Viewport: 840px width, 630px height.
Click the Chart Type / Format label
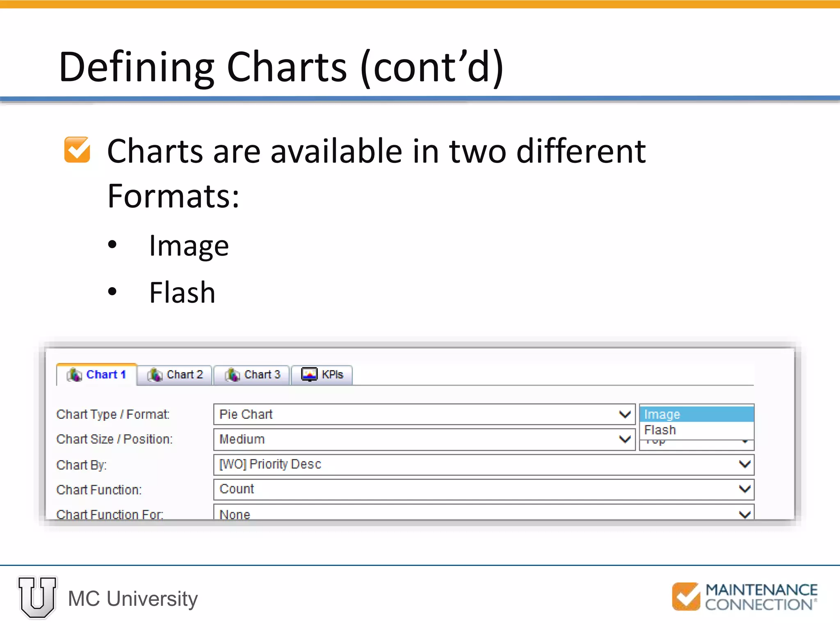point(113,415)
